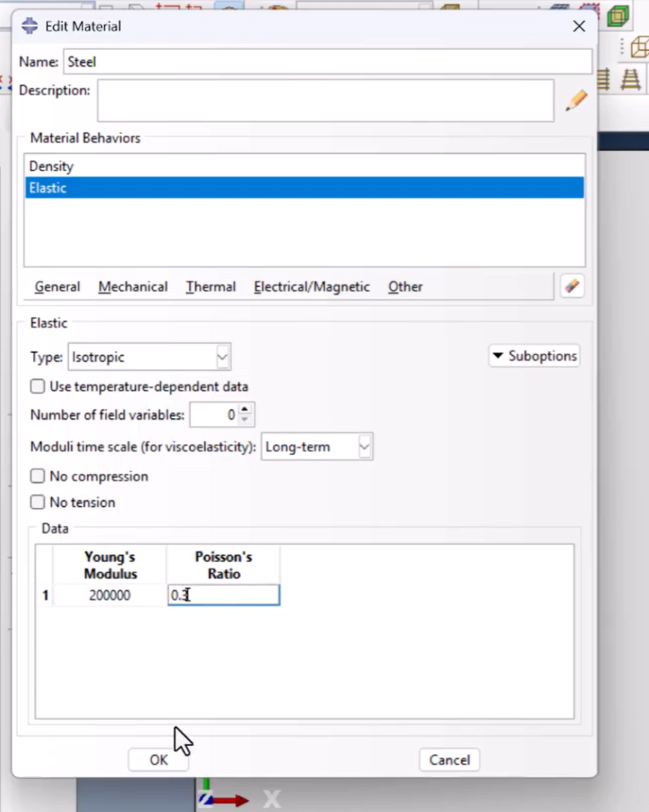Screen dimensions: 649x812
Task: Click the Edit Material title bar icon
Action: pos(29,26)
